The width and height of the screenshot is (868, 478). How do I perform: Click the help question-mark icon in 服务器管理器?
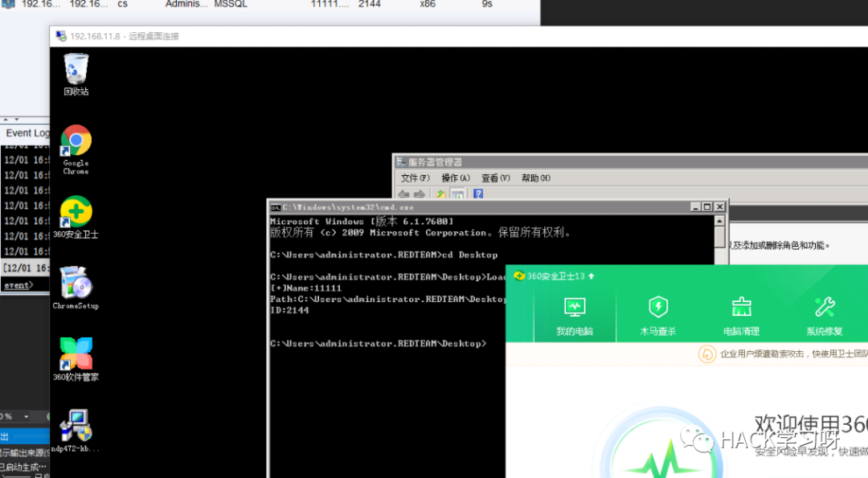(478, 194)
